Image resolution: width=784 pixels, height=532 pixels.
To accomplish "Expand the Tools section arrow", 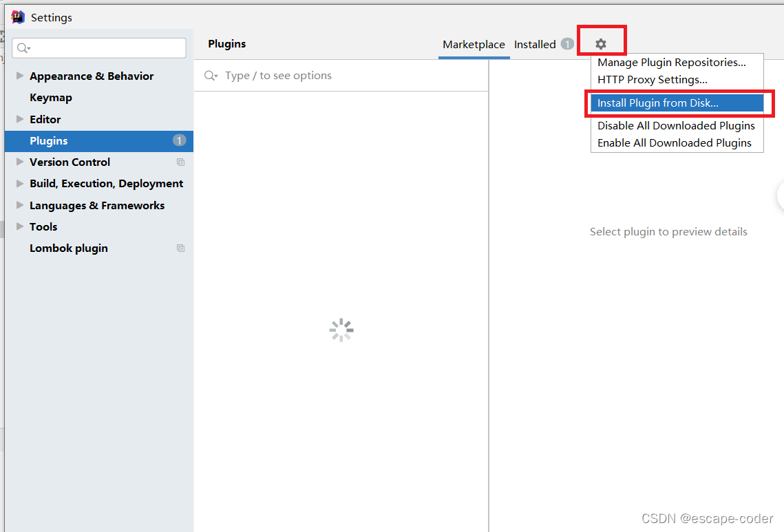I will coord(20,226).
